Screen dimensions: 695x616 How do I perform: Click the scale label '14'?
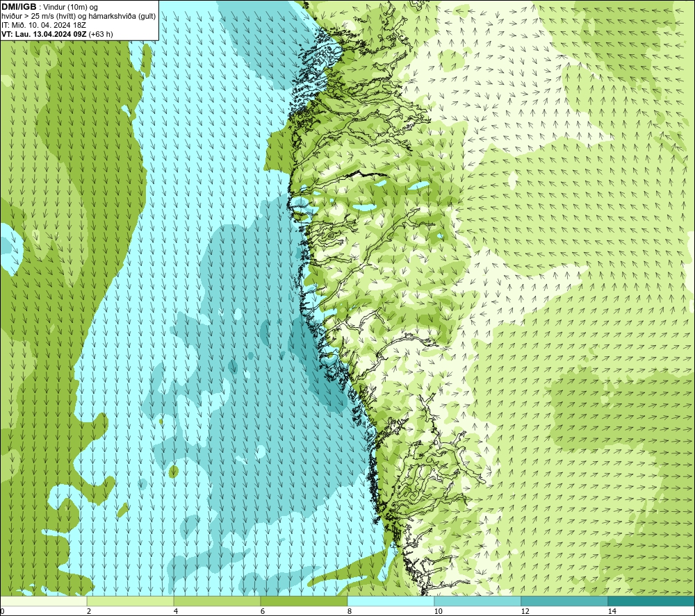612,611
